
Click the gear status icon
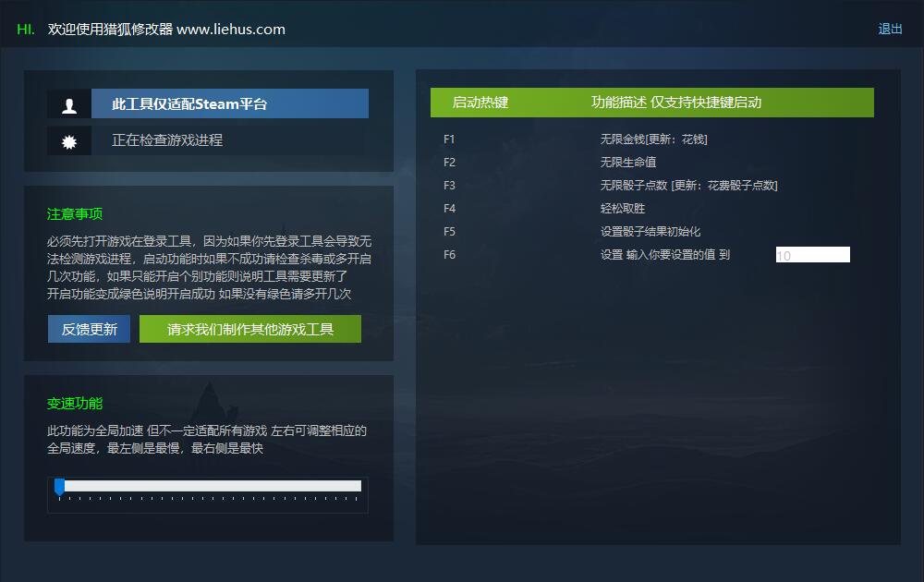[x=69, y=141]
